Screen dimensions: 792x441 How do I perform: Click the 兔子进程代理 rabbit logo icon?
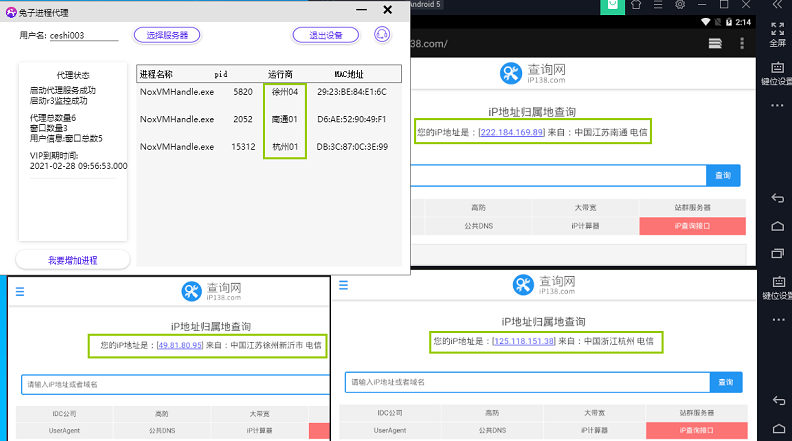[x=11, y=12]
